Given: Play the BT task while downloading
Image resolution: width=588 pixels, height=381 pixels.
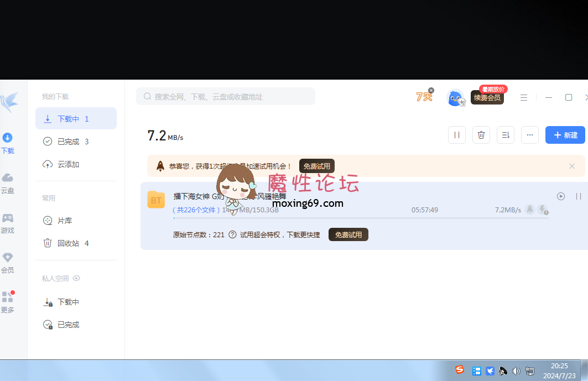Looking at the screenshot, I should (561, 196).
